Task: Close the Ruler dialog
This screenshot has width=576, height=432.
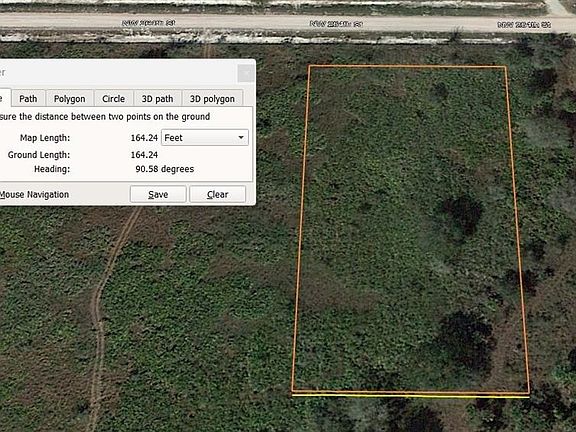Action: tap(245, 73)
